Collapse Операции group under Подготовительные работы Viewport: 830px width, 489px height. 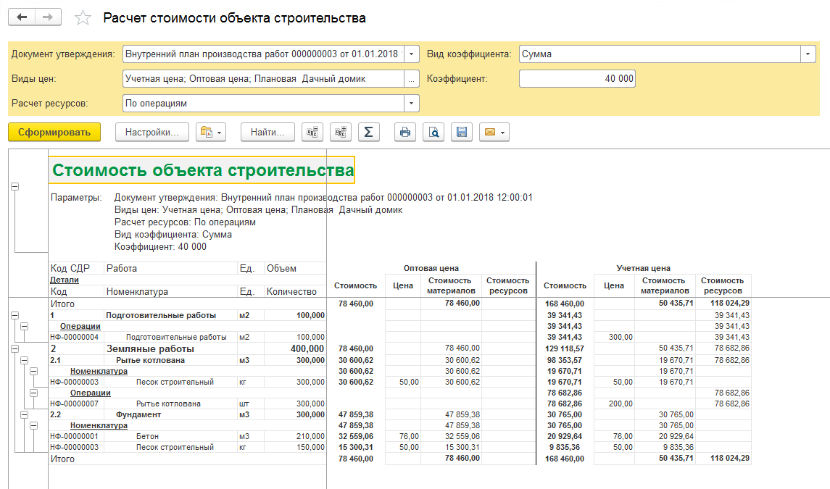click(24, 326)
